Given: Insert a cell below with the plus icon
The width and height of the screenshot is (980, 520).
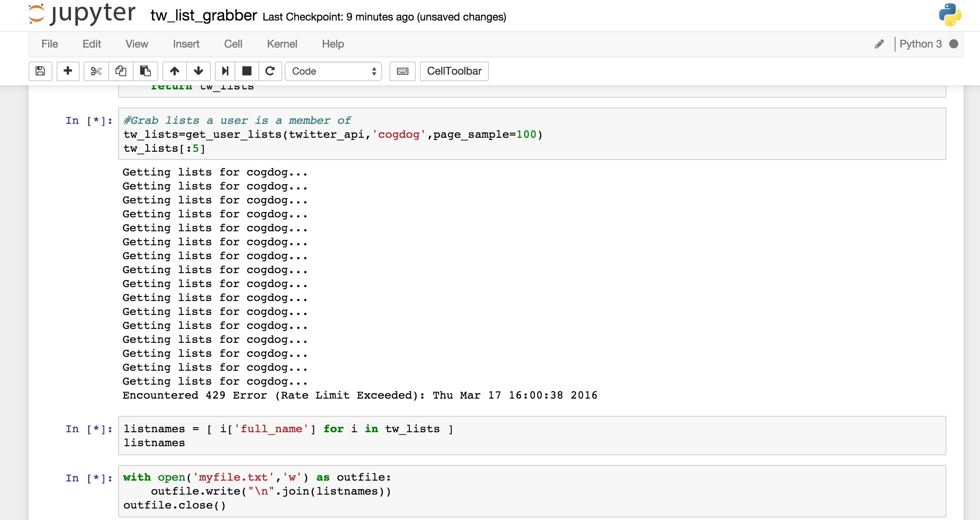Looking at the screenshot, I should (x=68, y=71).
